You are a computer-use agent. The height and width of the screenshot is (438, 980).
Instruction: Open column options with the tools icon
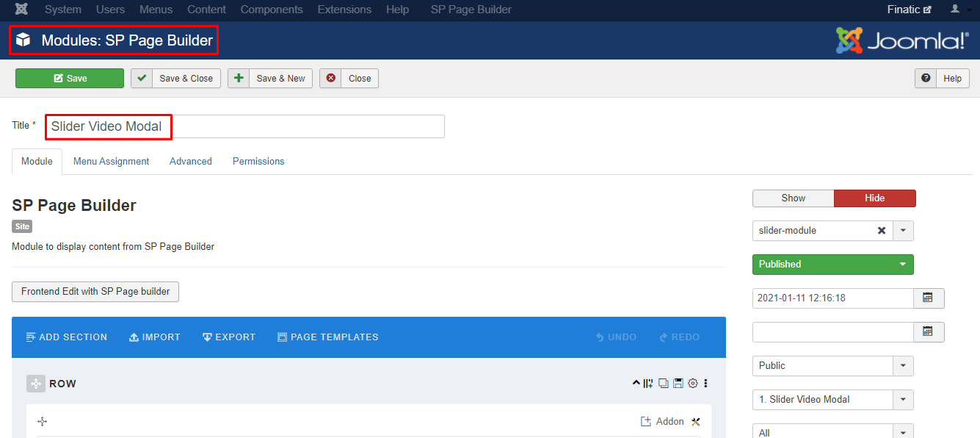click(x=696, y=422)
